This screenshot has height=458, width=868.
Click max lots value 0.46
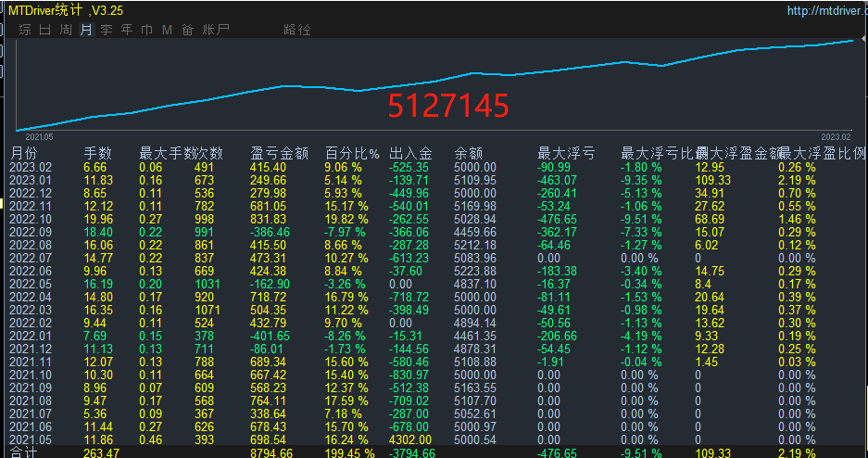pyautogui.click(x=151, y=439)
